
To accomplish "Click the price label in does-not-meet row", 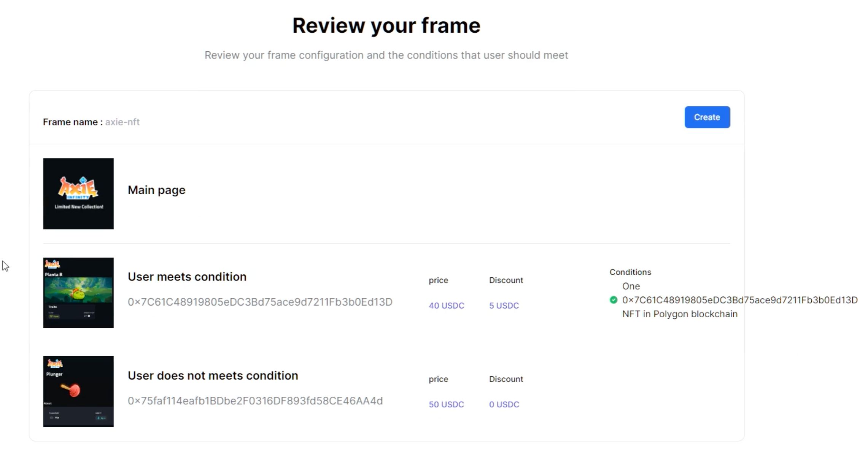I will pyautogui.click(x=439, y=379).
